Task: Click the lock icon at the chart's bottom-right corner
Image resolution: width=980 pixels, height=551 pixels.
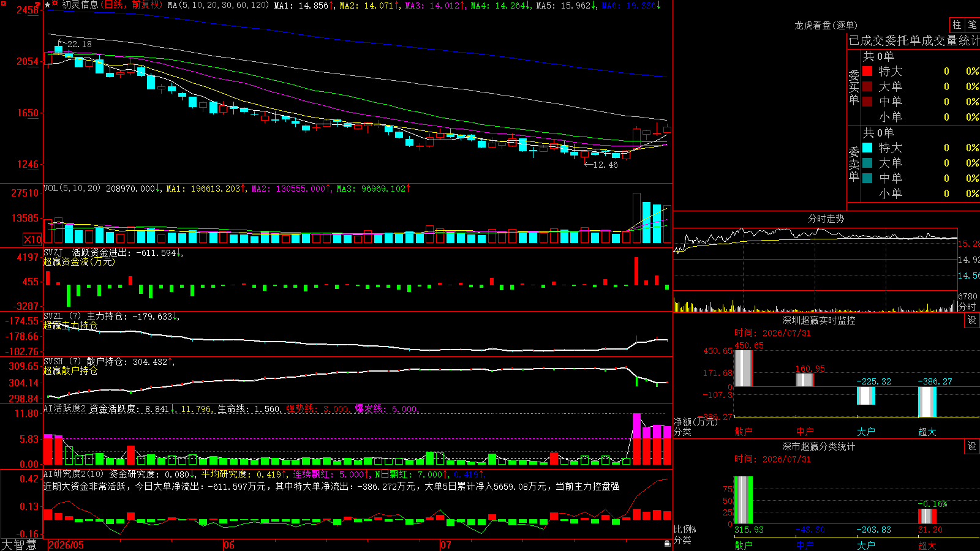Action: 667,544
